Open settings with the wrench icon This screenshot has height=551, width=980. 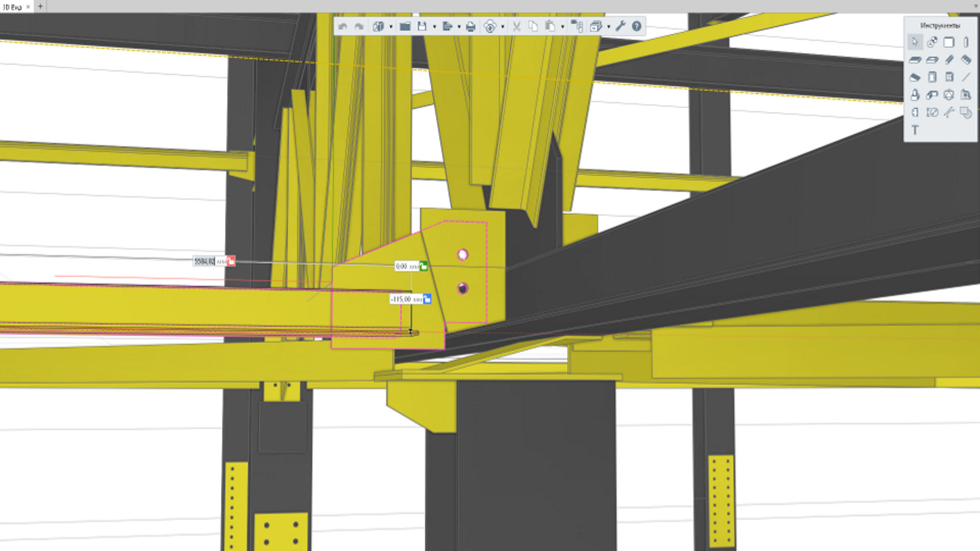[620, 26]
